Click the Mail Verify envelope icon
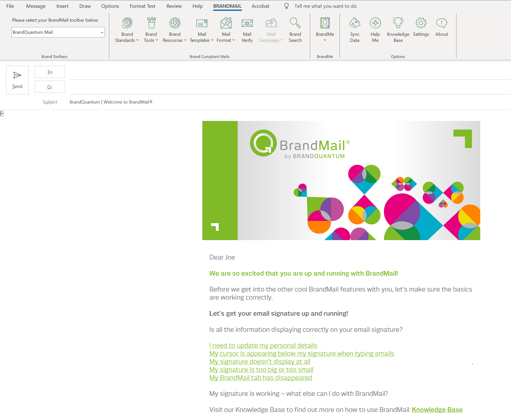The image size is (511, 420). 247,23
